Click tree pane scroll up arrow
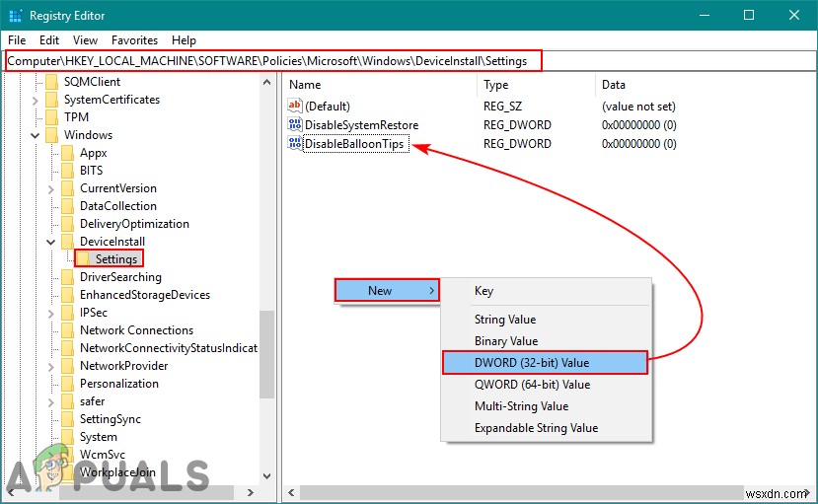 coord(266,82)
